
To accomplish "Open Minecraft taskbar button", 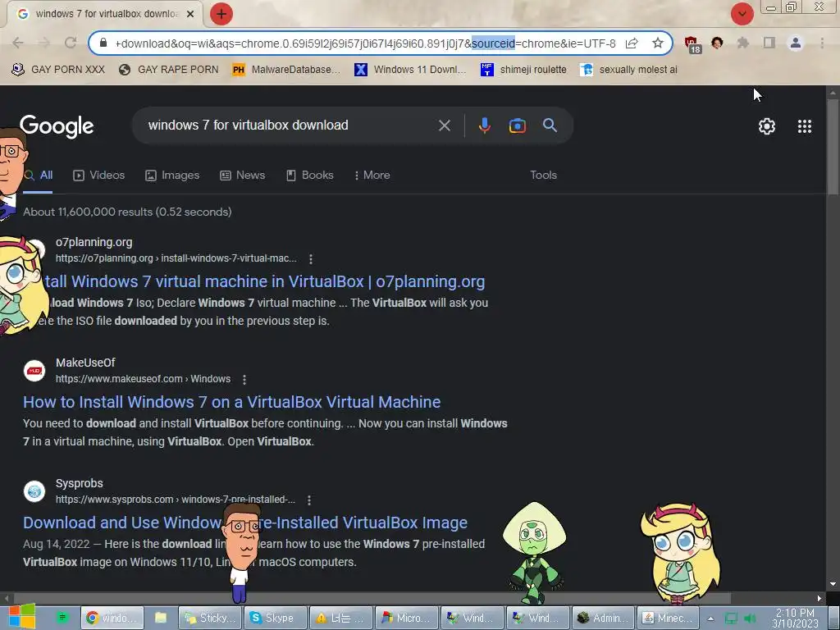I will (669, 619).
